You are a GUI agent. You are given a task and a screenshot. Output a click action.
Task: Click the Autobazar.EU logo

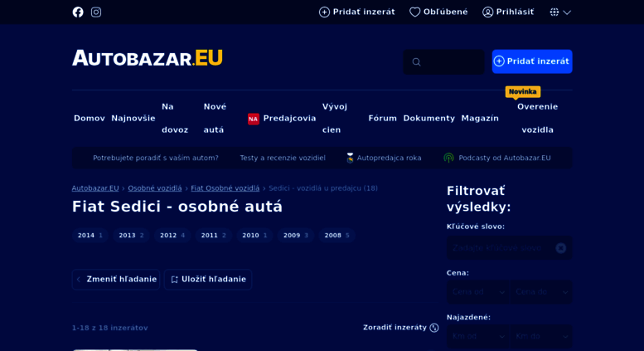[x=148, y=58]
